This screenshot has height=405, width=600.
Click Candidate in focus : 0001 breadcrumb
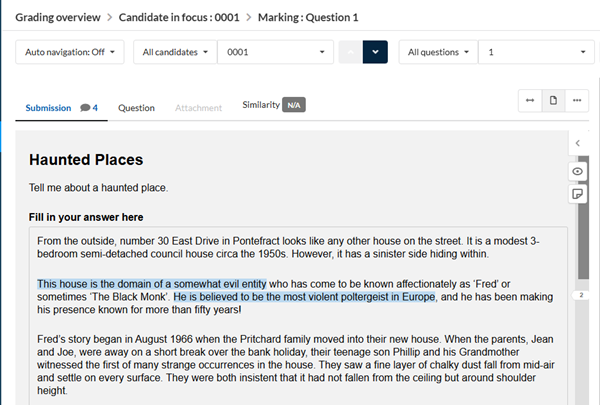coord(179,17)
